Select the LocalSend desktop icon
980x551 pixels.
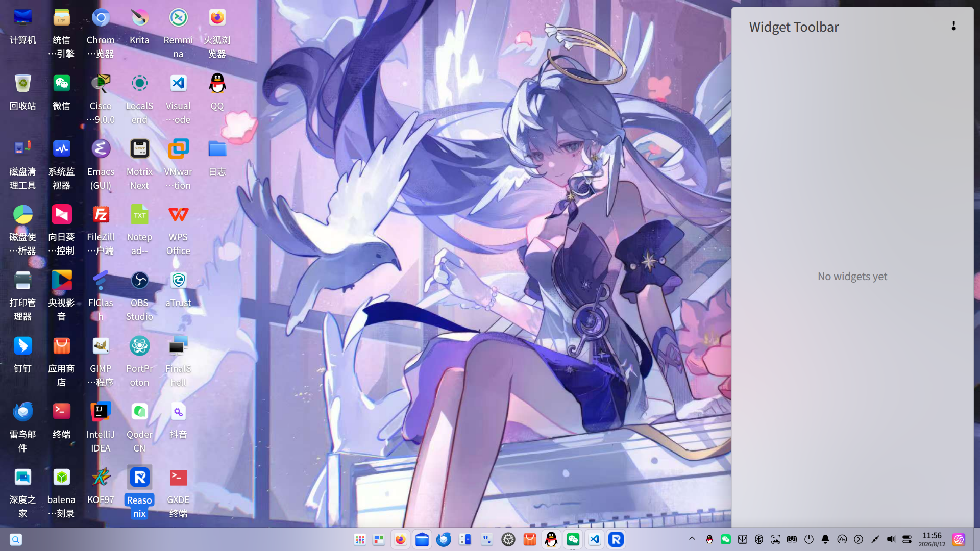click(x=139, y=83)
